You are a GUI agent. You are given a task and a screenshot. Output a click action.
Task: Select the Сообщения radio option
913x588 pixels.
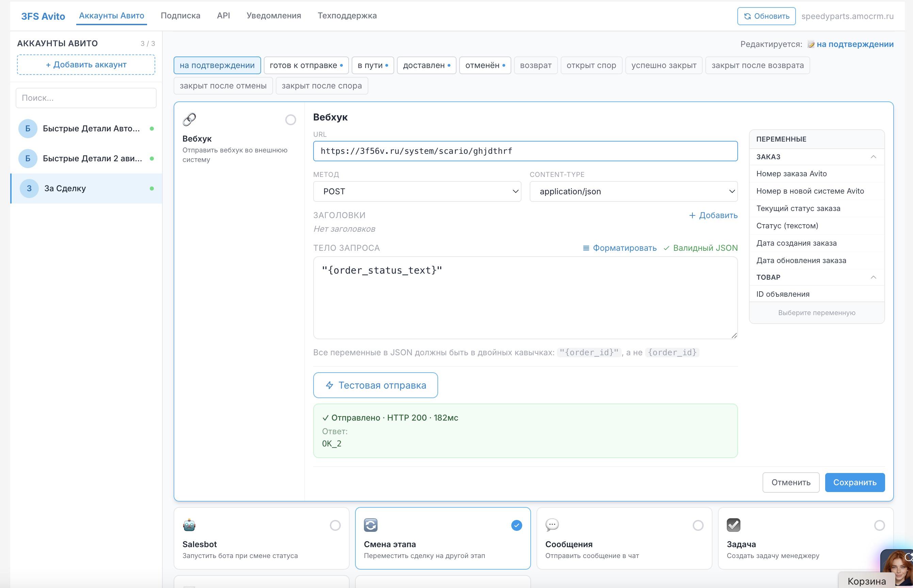[698, 525]
